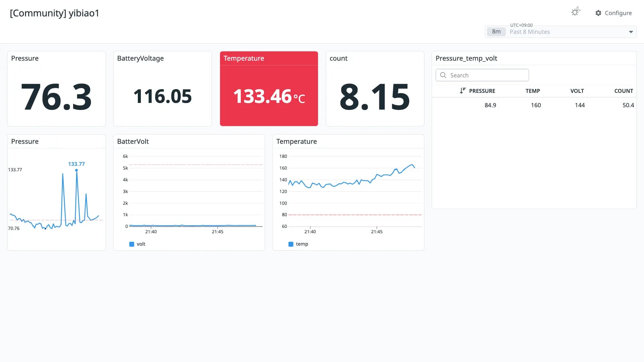This screenshot has height=362, width=644.
Task: Click the sort-descending icon beside PRESSURE
Action: pyautogui.click(x=463, y=91)
